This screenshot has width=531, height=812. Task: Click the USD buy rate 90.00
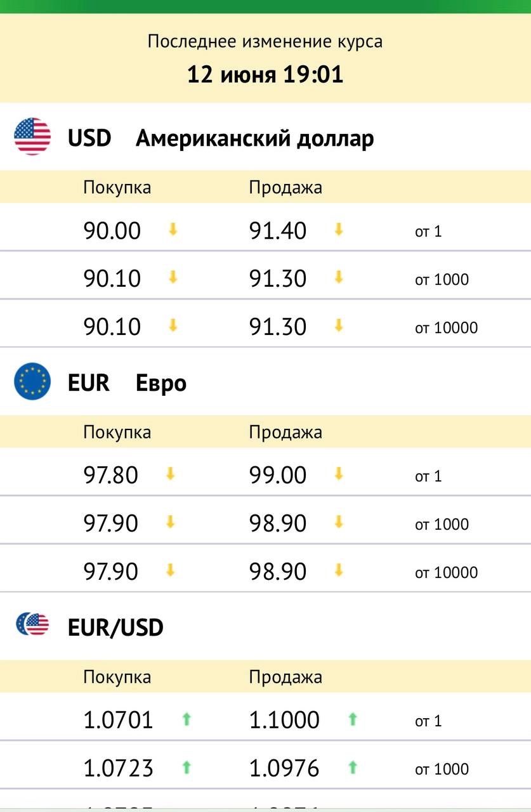112,230
